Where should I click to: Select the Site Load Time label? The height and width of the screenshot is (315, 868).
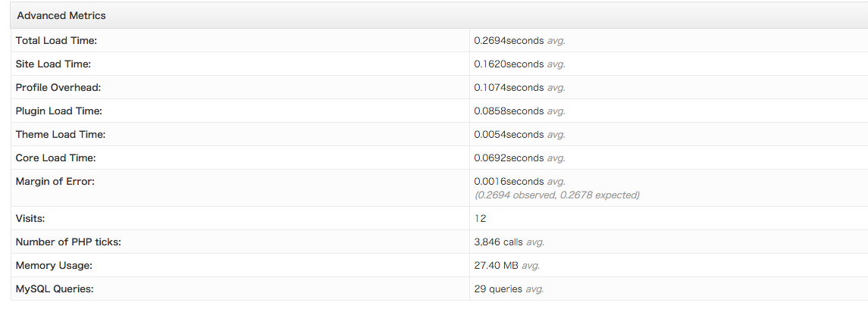pos(53,64)
